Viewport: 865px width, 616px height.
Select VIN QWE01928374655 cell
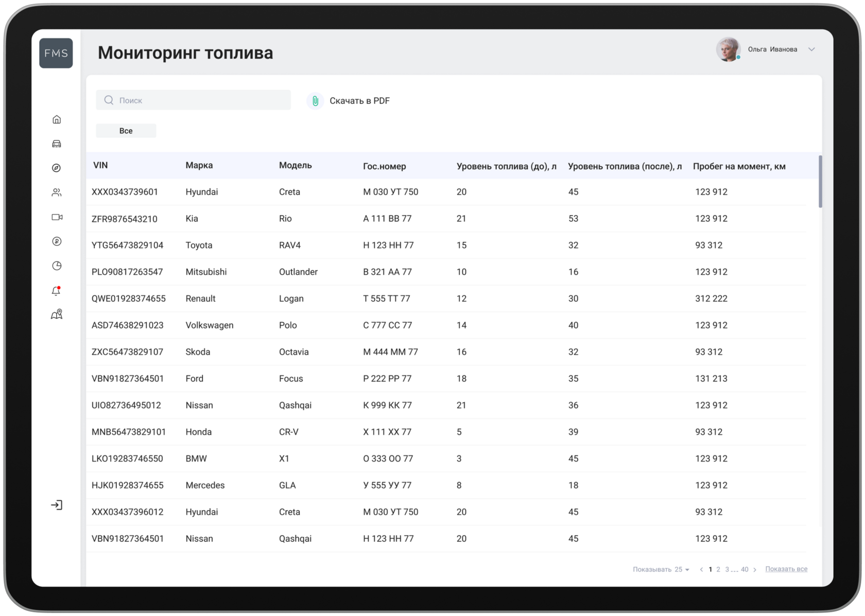tap(129, 299)
